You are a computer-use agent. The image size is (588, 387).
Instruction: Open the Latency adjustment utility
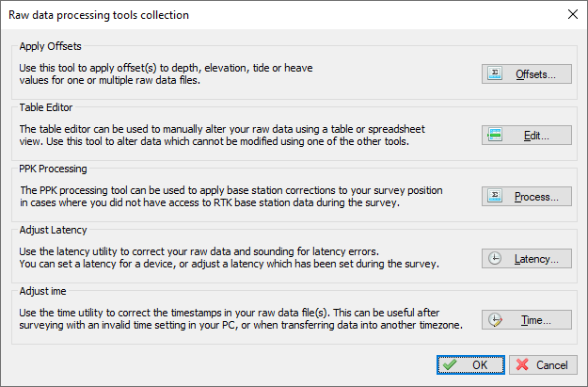point(527,259)
